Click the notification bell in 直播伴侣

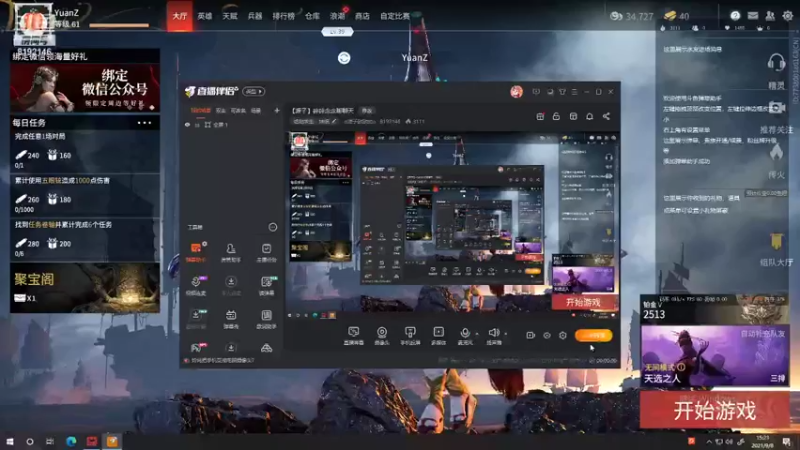point(589,116)
